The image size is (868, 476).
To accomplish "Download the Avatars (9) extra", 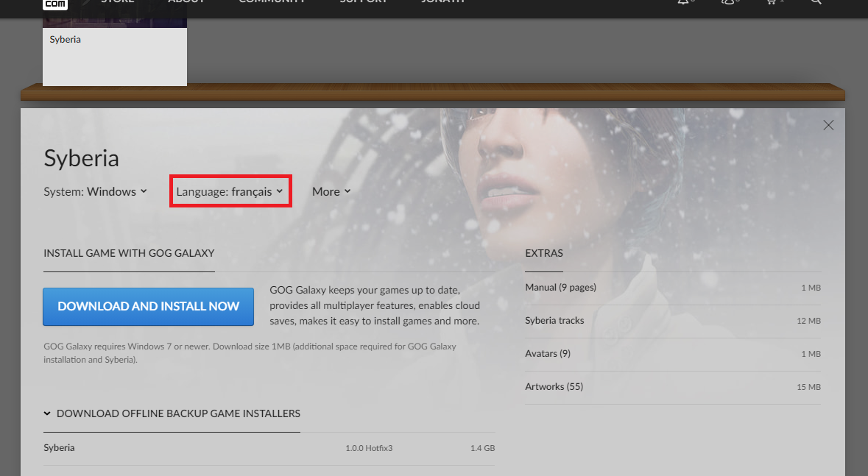I will [x=673, y=354].
